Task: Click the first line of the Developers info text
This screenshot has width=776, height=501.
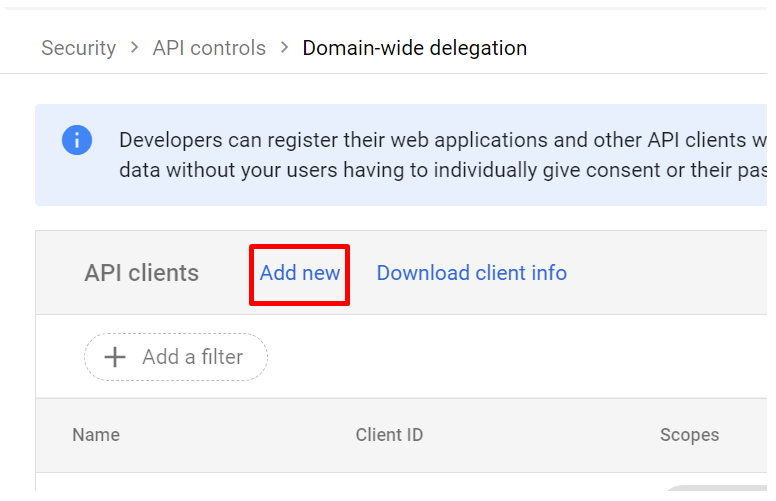Action: click(x=440, y=140)
